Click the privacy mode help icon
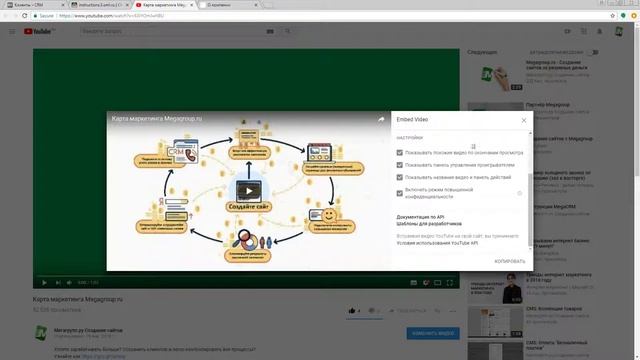 tap(520, 193)
